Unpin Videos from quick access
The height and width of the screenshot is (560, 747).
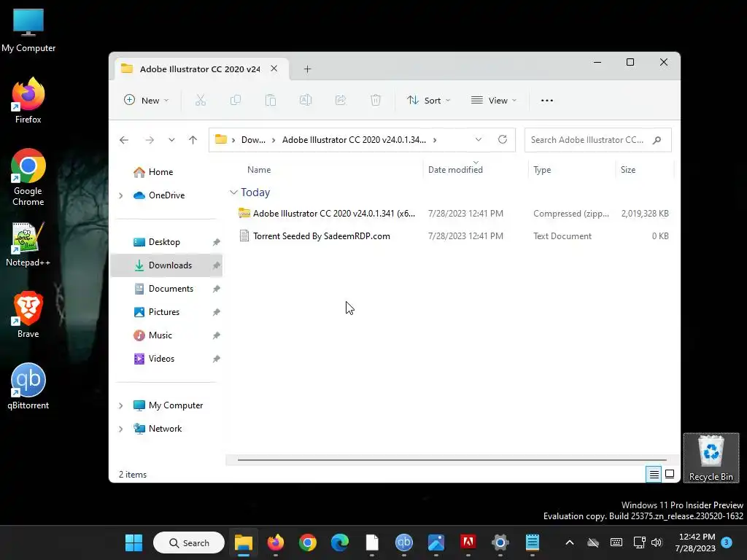[216, 359]
